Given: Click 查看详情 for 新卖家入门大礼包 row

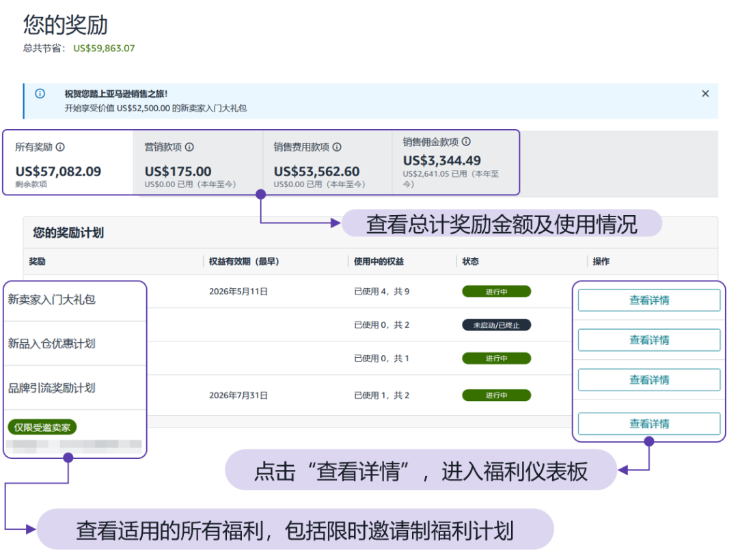Looking at the screenshot, I should (648, 300).
